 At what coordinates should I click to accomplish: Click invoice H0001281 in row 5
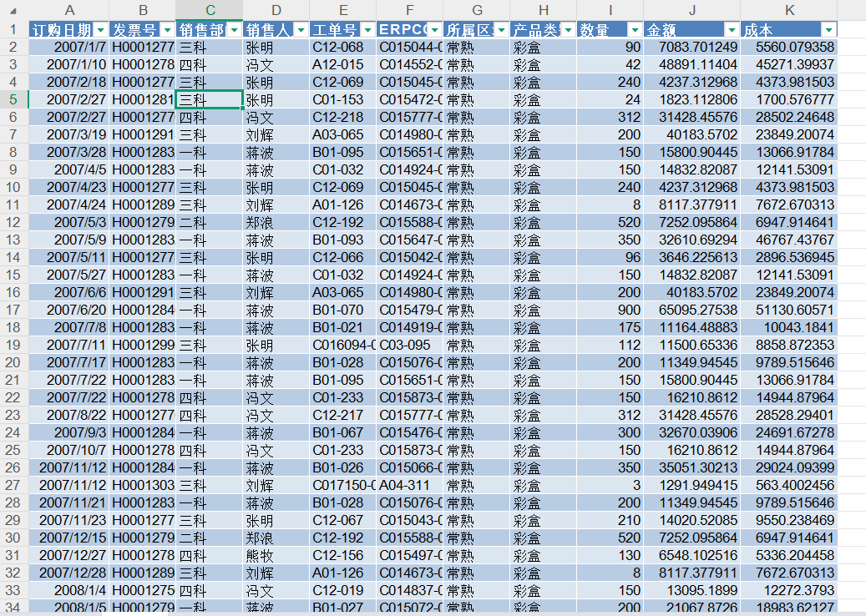(143, 100)
